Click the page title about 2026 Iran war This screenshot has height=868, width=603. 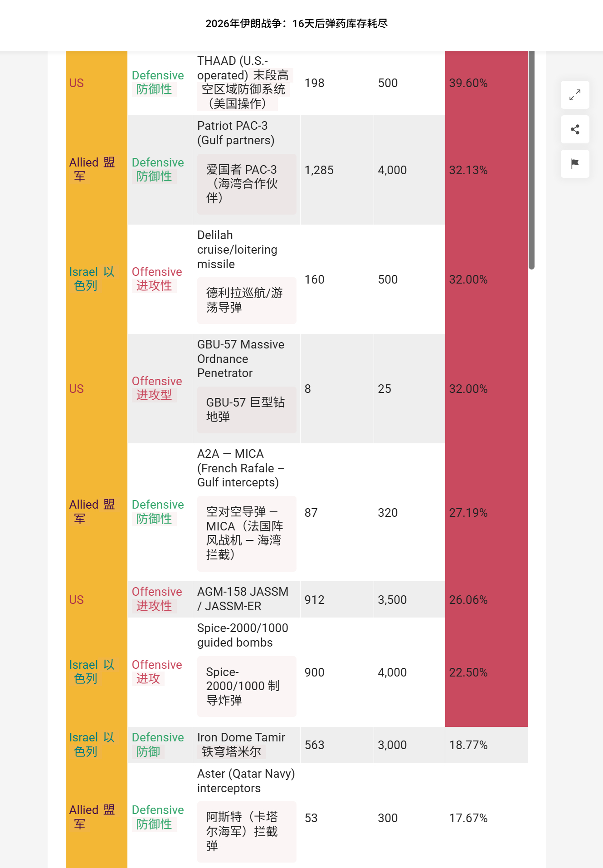pyautogui.click(x=297, y=24)
